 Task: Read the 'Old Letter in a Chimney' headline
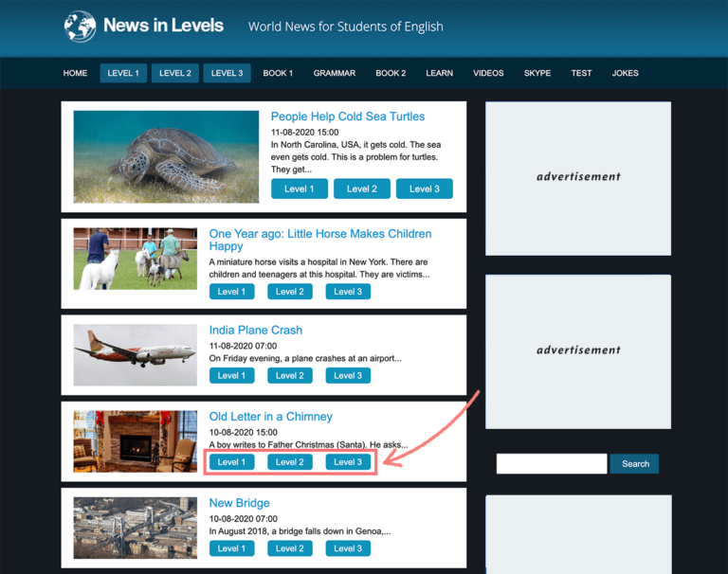[270, 417]
